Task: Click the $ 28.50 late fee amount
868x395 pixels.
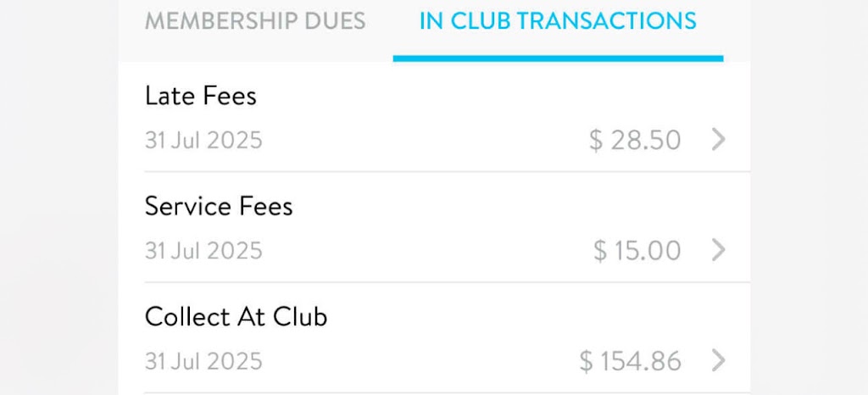Action: [x=635, y=140]
